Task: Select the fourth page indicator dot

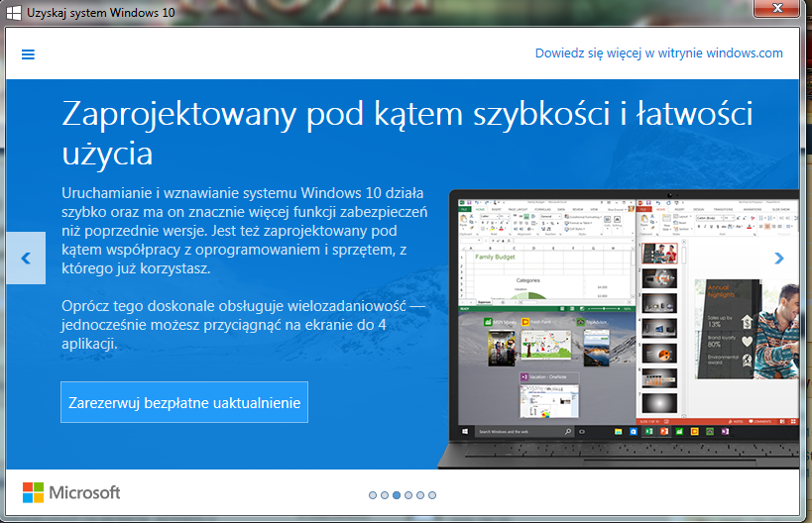Action: click(x=408, y=495)
